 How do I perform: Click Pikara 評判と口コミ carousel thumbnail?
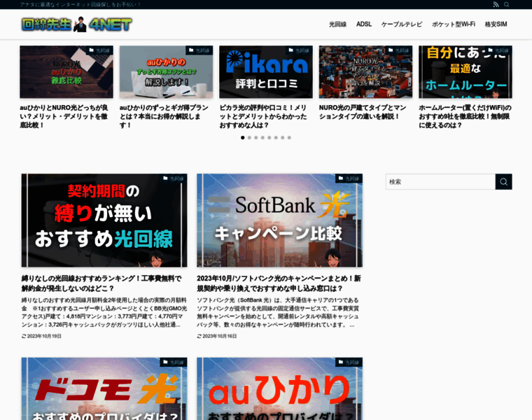[x=266, y=72]
